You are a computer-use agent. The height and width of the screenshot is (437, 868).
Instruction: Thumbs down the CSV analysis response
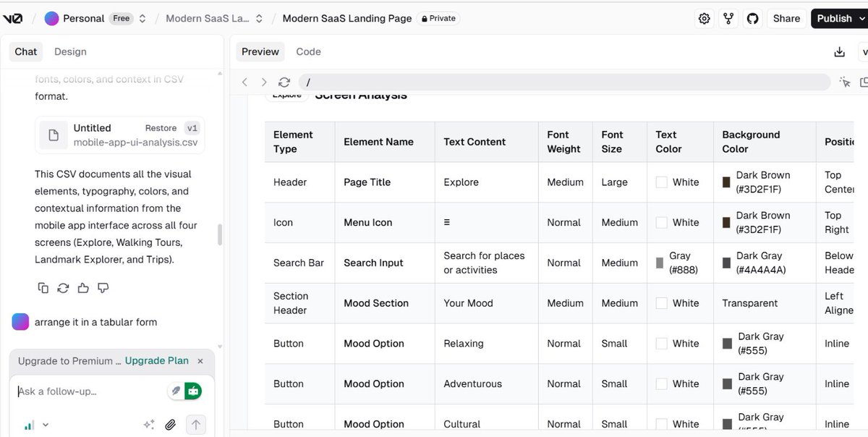click(x=103, y=287)
